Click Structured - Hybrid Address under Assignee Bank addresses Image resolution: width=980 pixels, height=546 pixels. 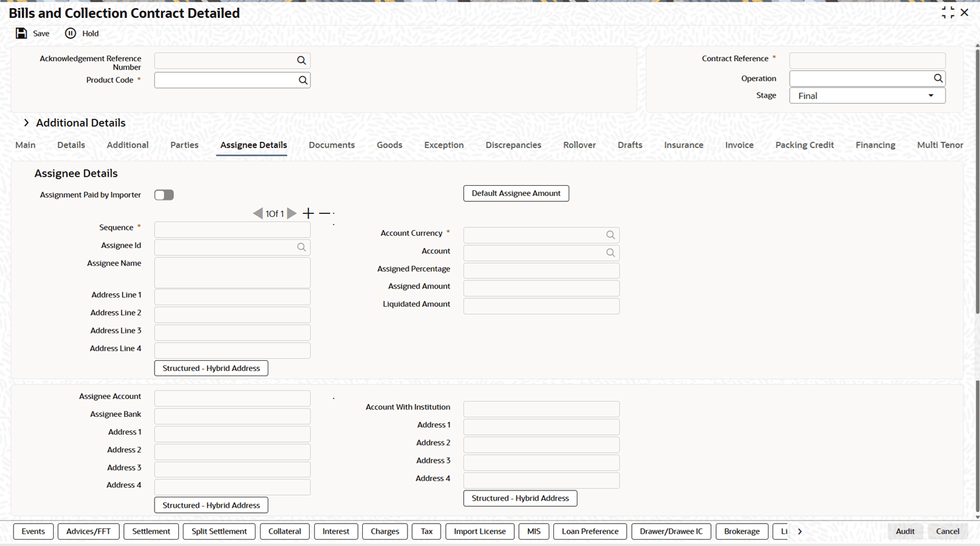click(211, 505)
